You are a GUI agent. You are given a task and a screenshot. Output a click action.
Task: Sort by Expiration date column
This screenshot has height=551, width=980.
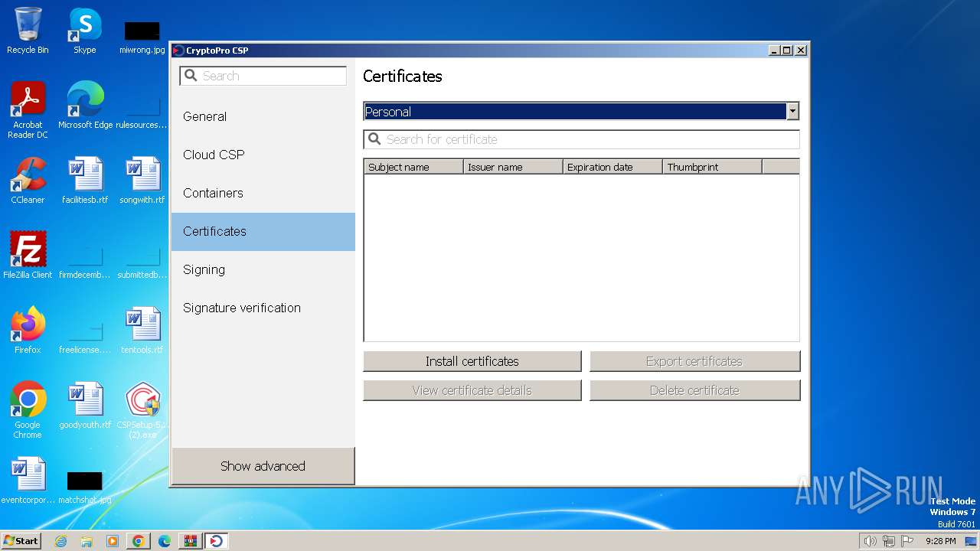click(x=612, y=167)
